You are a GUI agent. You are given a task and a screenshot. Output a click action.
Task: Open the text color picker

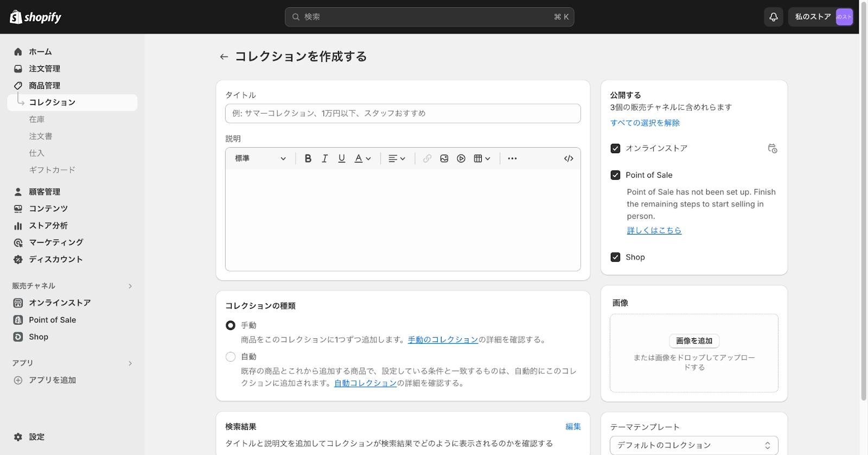(362, 159)
